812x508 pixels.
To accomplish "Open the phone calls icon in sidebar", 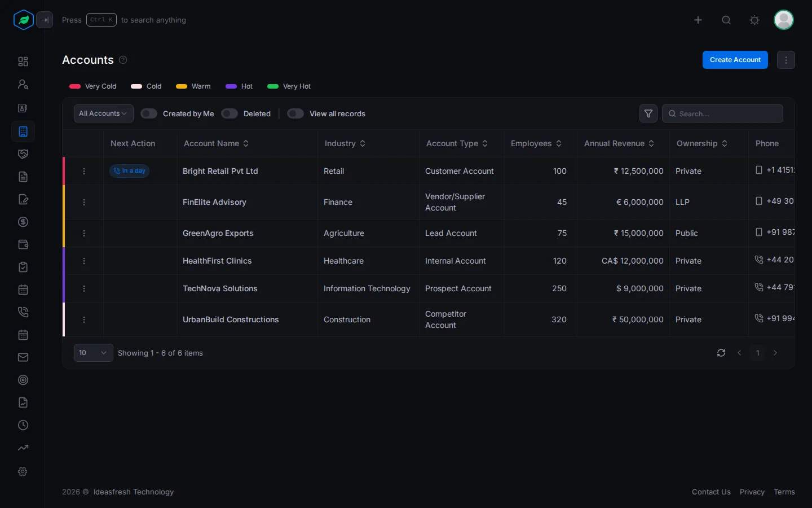I will (23, 312).
